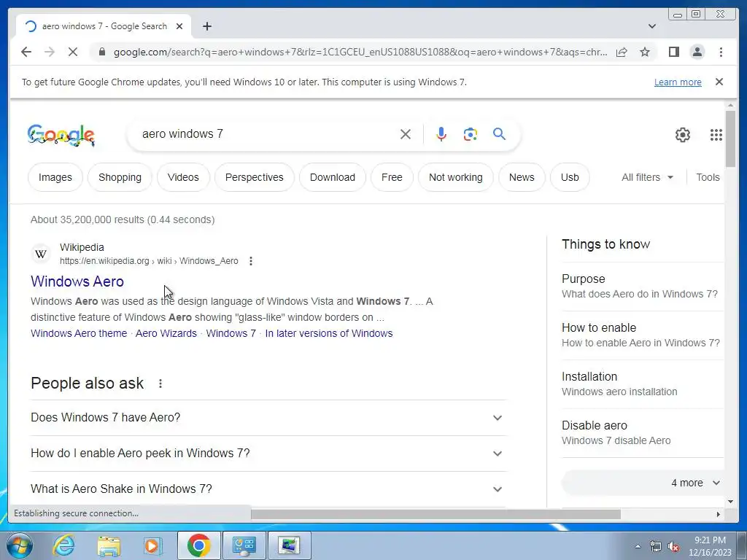Expand Does Windows 7 have Aero?
Image resolution: width=747 pixels, height=560 pixels.
[268, 418]
